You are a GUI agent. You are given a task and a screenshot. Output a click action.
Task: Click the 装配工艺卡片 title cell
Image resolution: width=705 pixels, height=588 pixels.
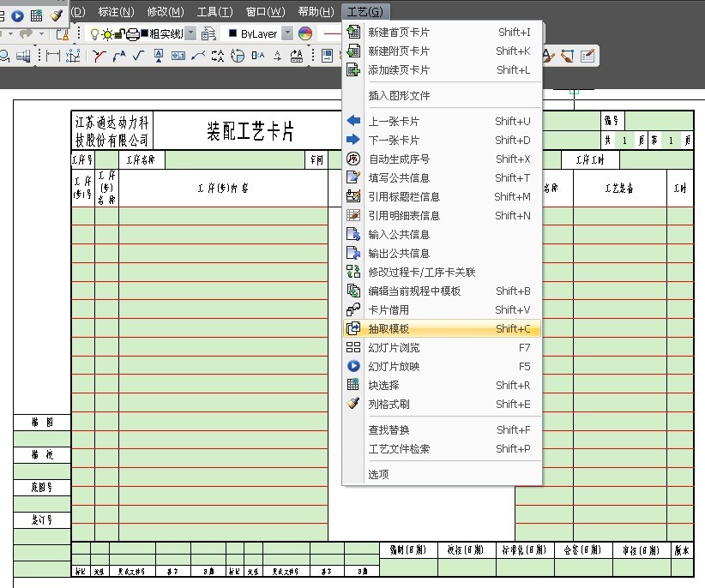(x=250, y=131)
